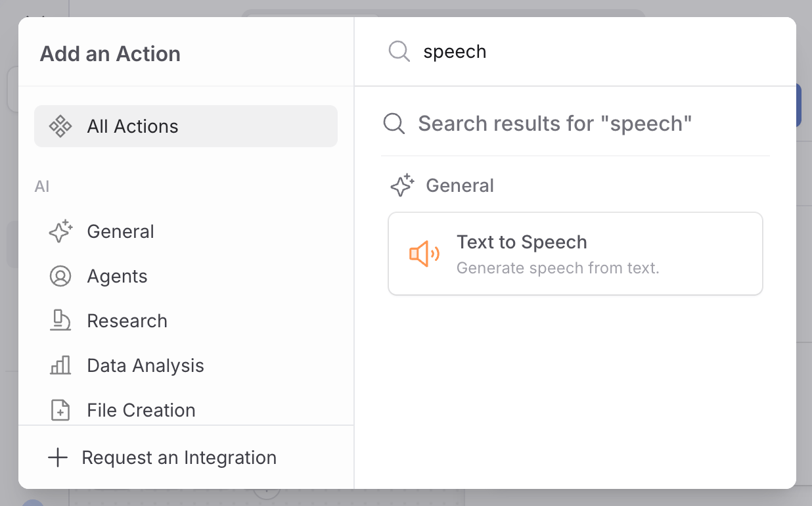Viewport: 812px width, 506px height.
Task: Click the All Actions diamond grid icon
Action: (60, 126)
